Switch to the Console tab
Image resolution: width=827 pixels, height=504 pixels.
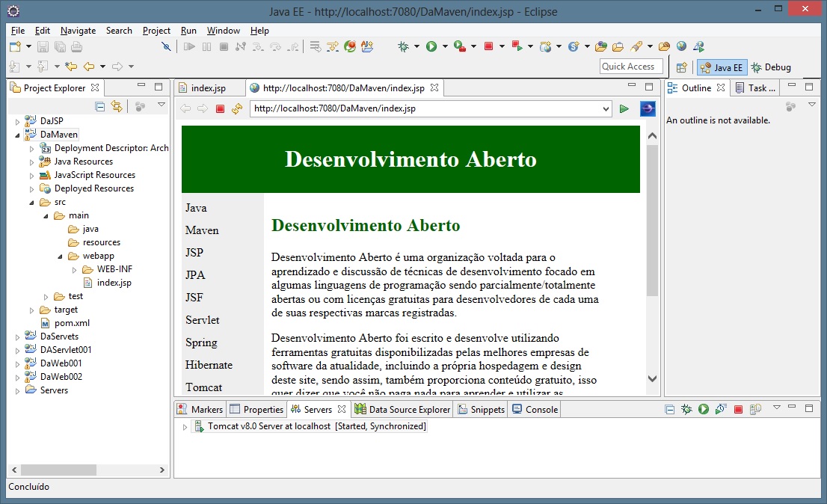541,410
